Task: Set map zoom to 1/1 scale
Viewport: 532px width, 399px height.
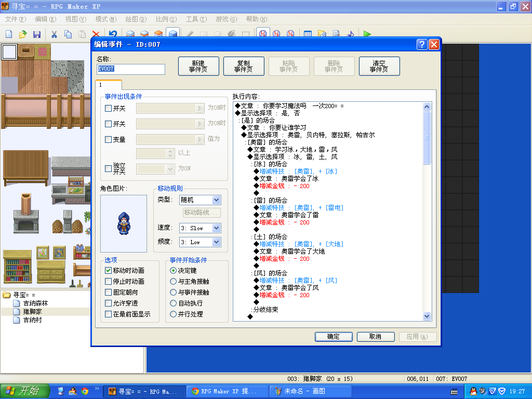Action: click(262, 33)
